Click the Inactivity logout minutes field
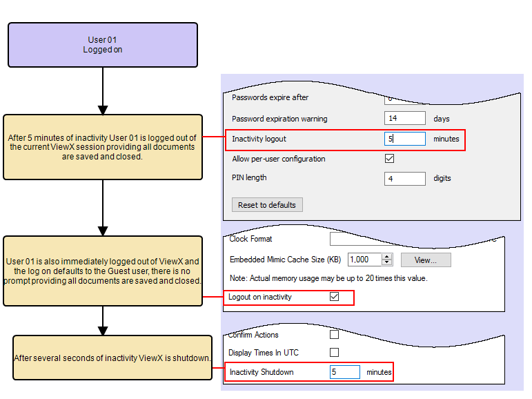Image resolution: width=532 pixels, height=399 pixels. click(x=405, y=139)
